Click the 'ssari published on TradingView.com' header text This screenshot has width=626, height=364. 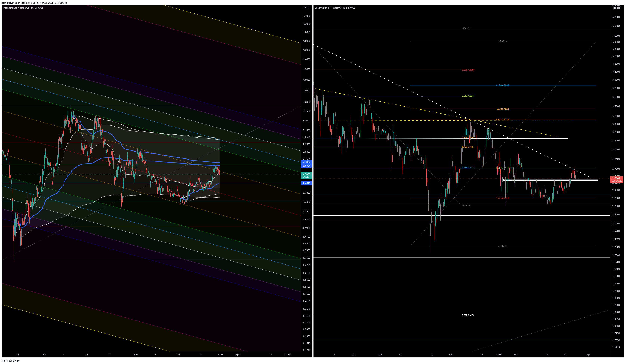point(34,3)
